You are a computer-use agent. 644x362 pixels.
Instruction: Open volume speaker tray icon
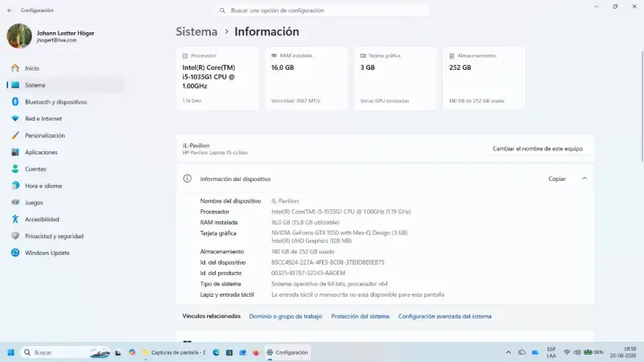point(576,352)
